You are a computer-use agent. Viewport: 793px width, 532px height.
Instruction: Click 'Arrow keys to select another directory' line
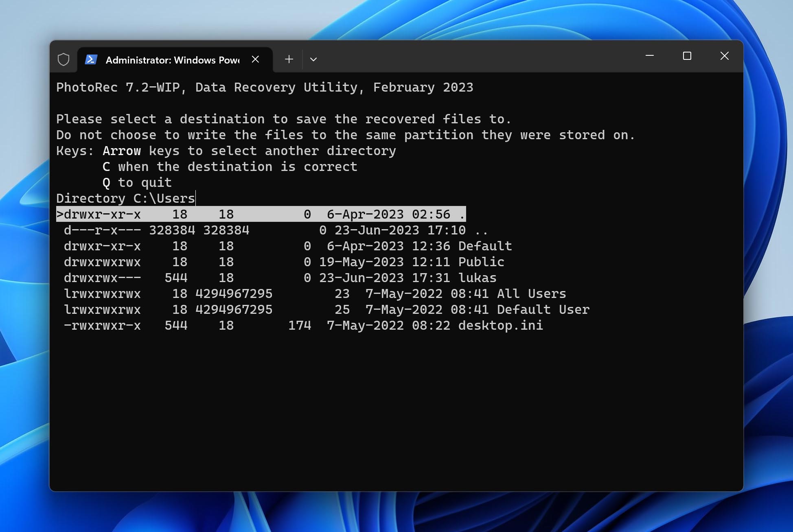point(249,151)
